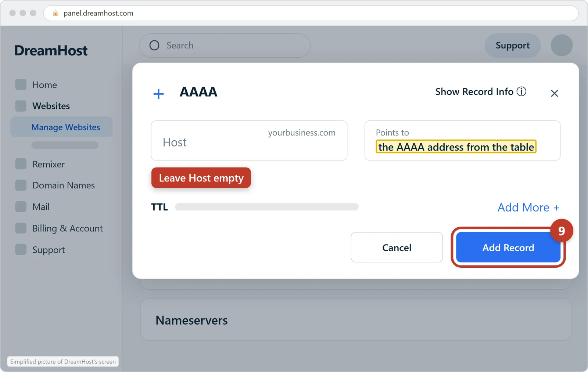
Task: Click the Add Record button
Action: [508, 248]
